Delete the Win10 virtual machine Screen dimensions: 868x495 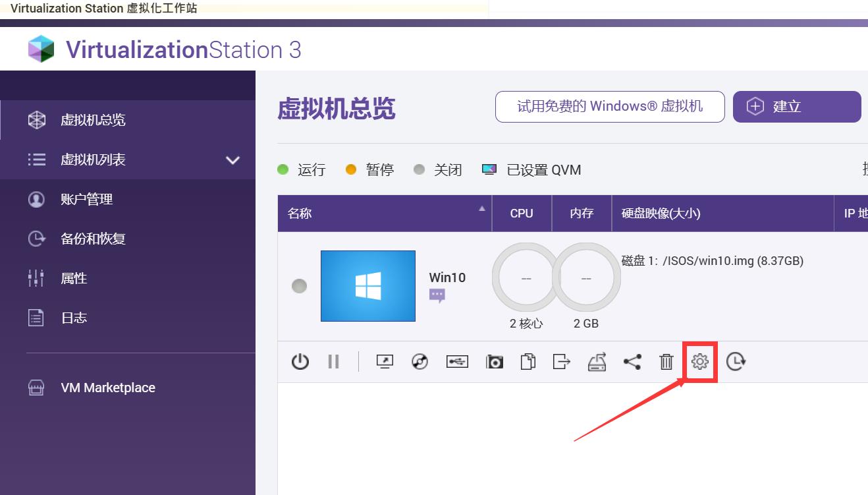tap(666, 361)
